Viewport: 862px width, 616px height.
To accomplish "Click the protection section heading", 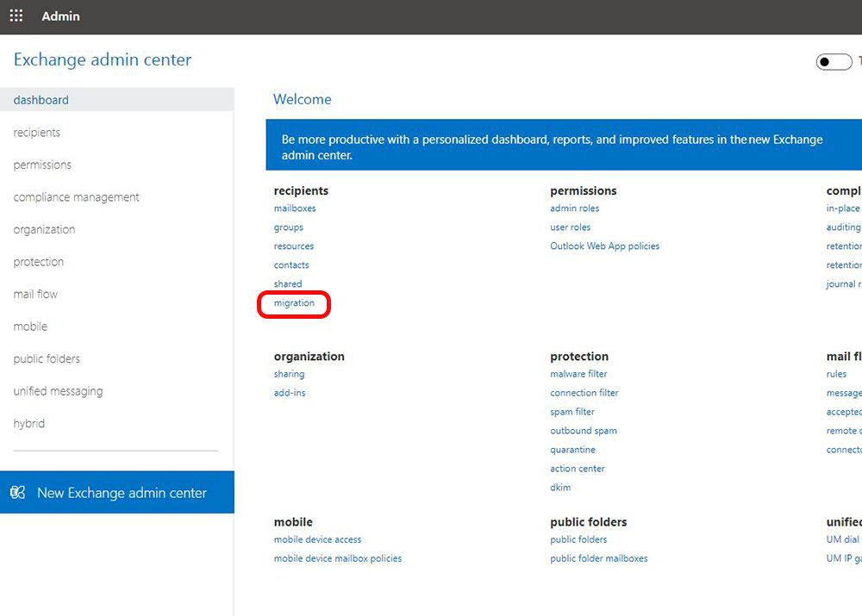I will 579,356.
